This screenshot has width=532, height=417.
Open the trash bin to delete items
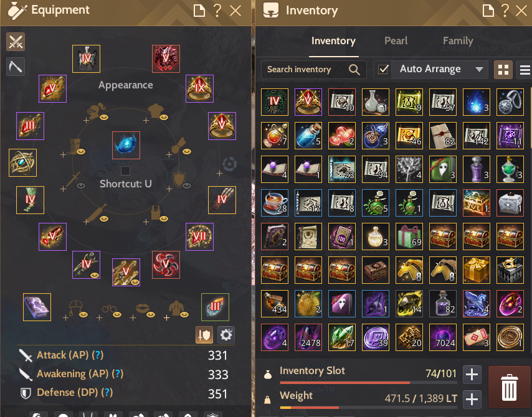pos(510,387)
